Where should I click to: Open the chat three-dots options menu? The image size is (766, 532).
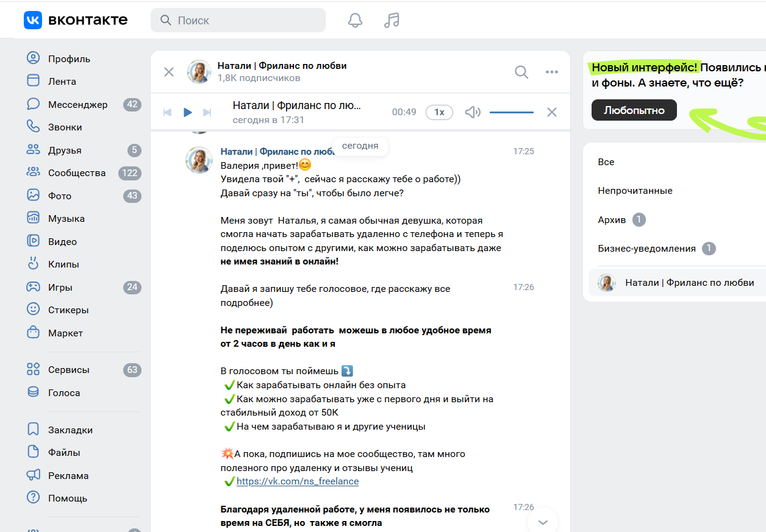pos(552,72)
